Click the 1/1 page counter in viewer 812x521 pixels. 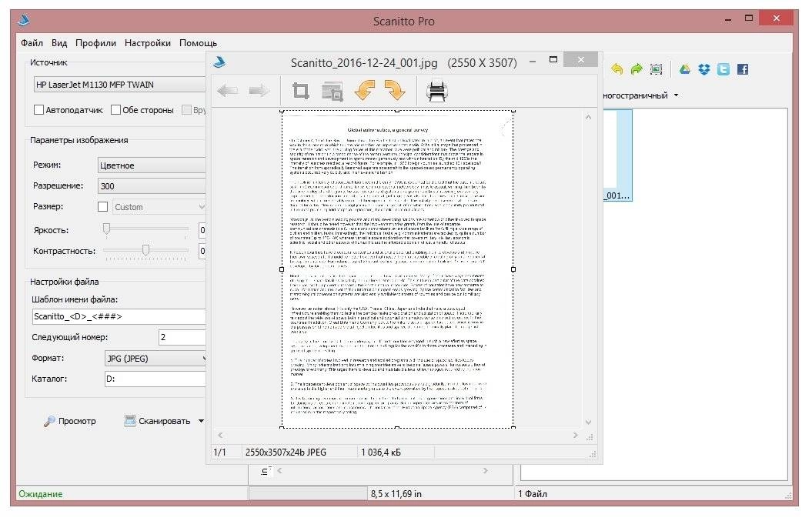click(219, 452)
